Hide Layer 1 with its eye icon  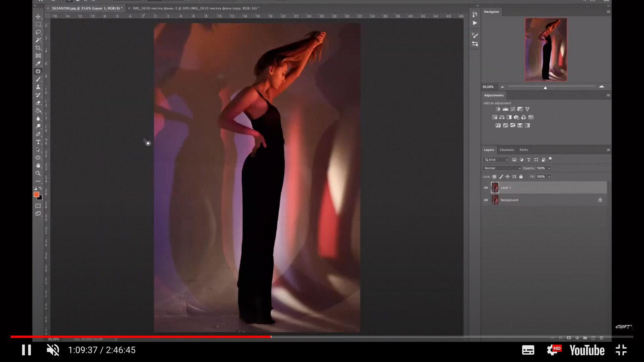tap(486, 188)
